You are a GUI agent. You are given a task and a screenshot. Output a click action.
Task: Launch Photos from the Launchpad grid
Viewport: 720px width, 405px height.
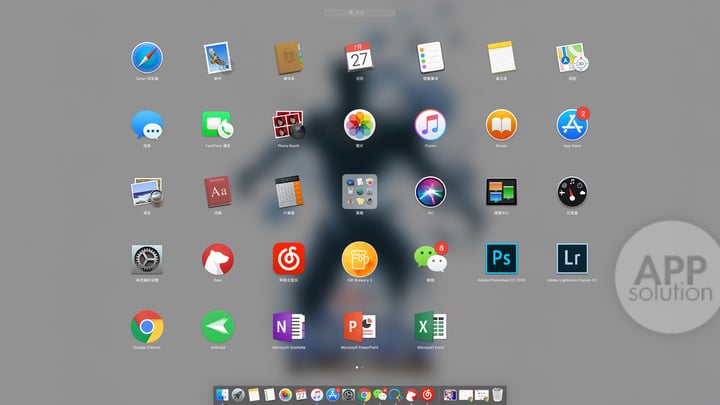360,125
